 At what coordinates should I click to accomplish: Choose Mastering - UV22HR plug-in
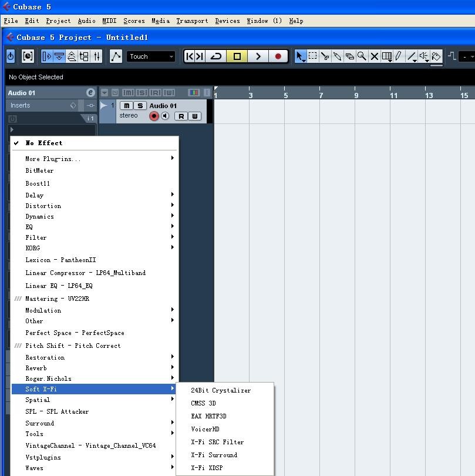click(94, 299)
